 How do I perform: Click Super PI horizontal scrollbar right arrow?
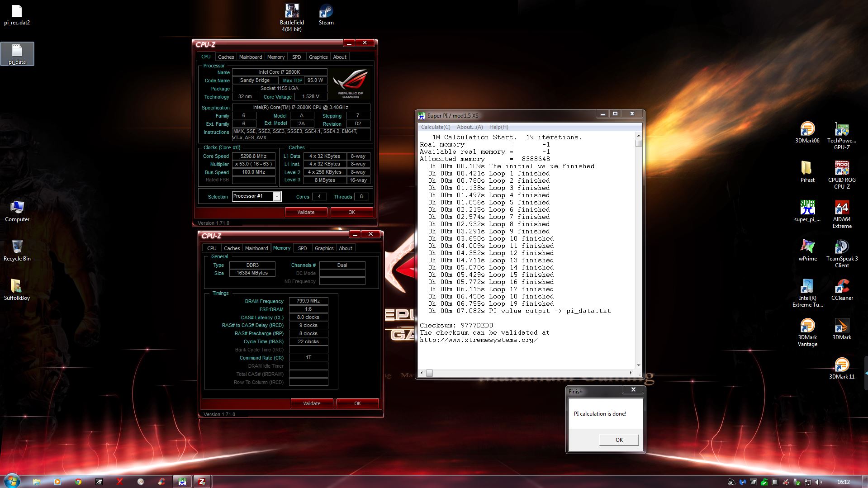(631, 373)
